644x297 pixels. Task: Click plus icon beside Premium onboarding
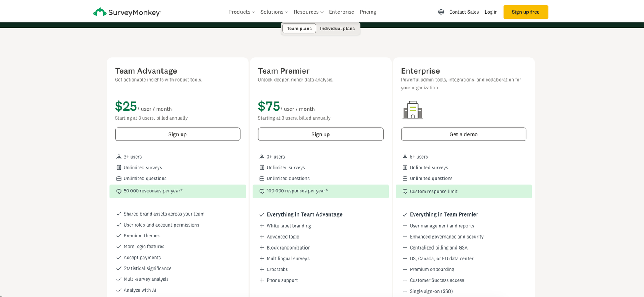(x=405, y=269)
